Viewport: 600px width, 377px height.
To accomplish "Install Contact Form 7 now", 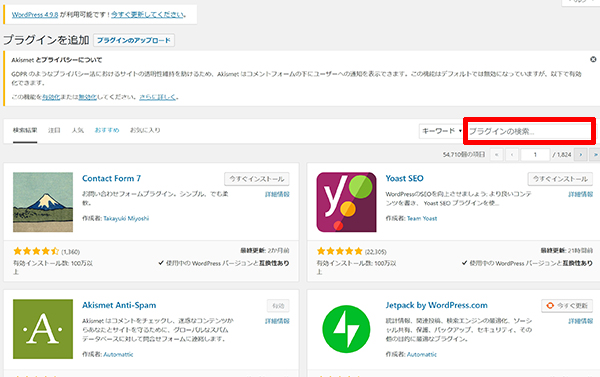I will [257, 179].
